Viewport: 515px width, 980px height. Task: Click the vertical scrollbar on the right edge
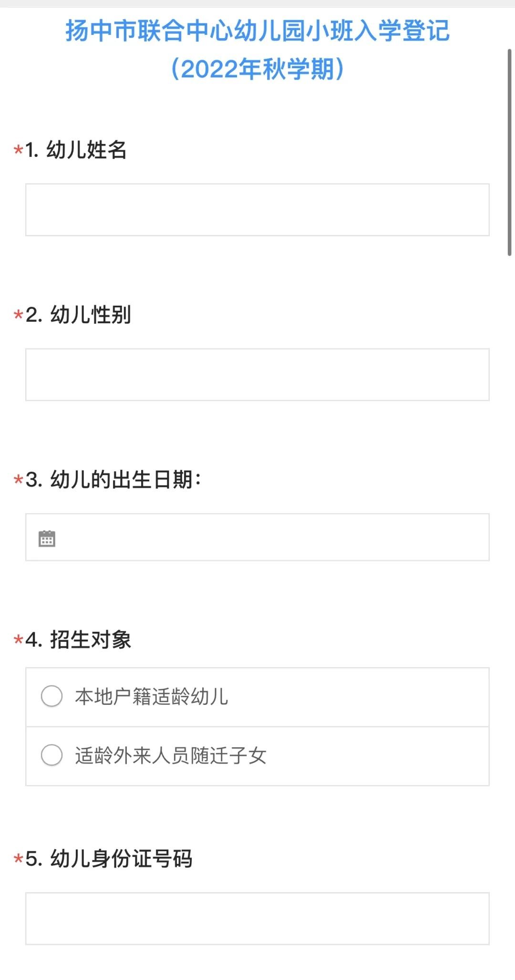pos(509,153)
